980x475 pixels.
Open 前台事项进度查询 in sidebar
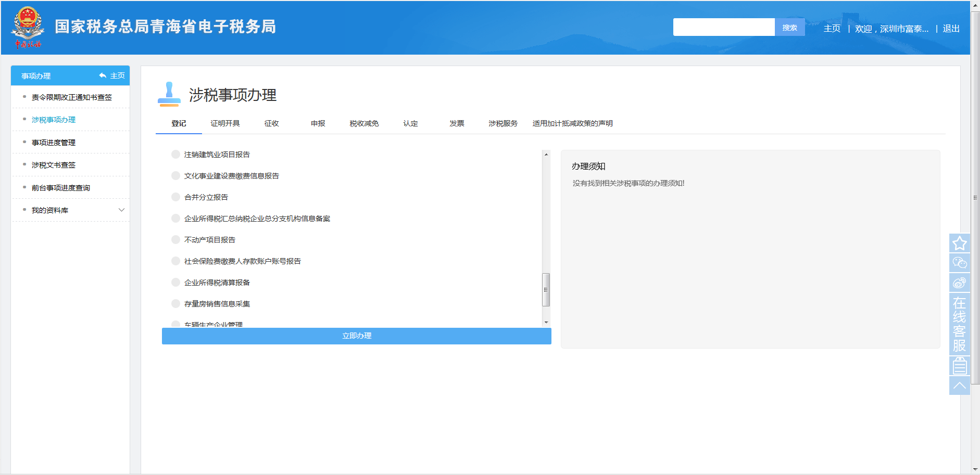click(x=61, y=188)
